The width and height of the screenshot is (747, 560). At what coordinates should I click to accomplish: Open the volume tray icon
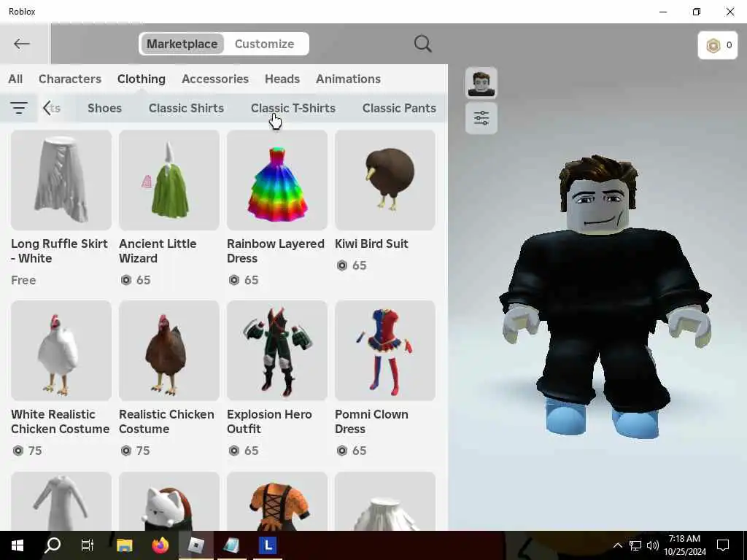point(653,545)
